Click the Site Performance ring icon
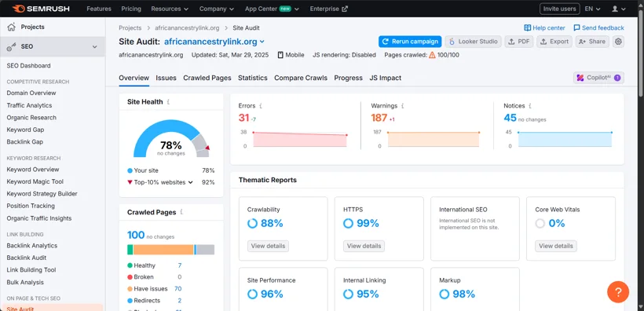644x311 pixels. click(x=253, y=295)
